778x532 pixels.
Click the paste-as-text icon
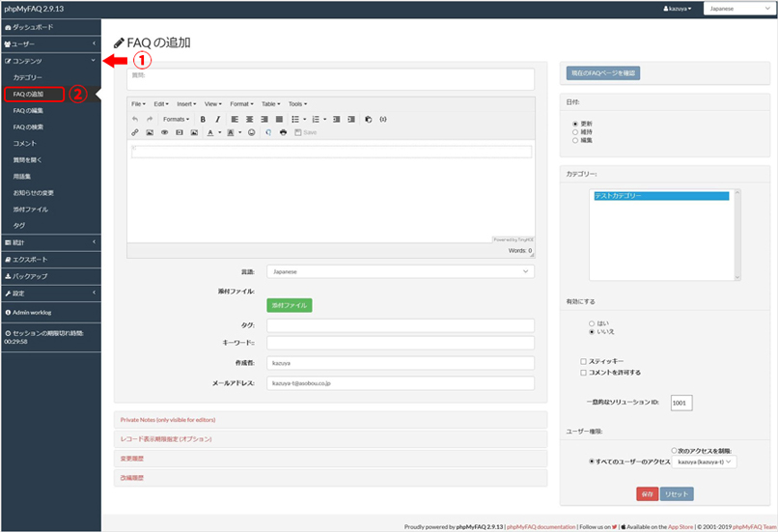[368, 119]
